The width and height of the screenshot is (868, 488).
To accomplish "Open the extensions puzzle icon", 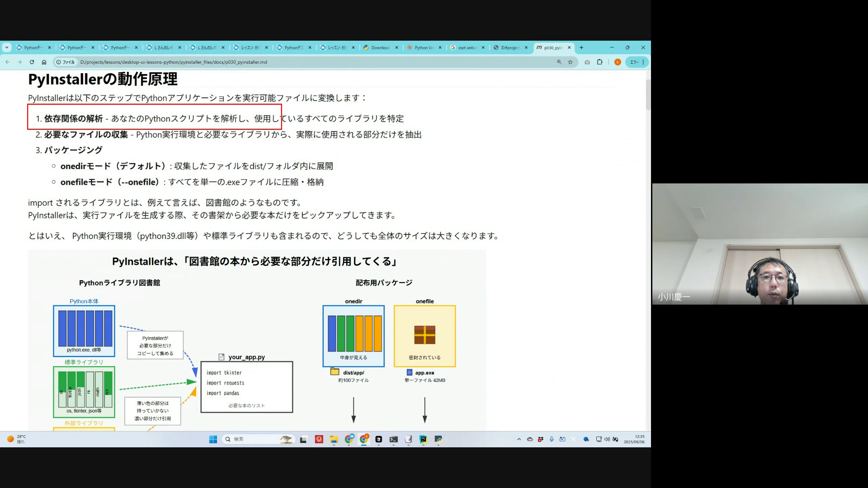I will [600, 62].
